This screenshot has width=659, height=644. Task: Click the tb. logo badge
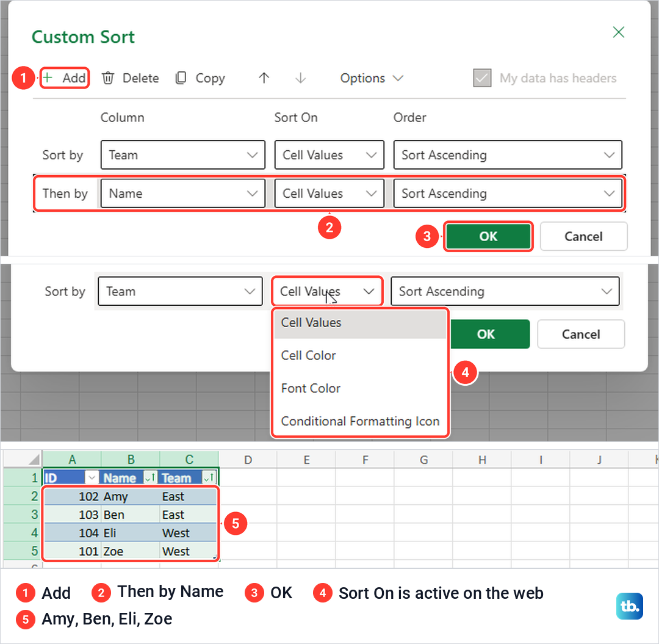pos(629,606)
